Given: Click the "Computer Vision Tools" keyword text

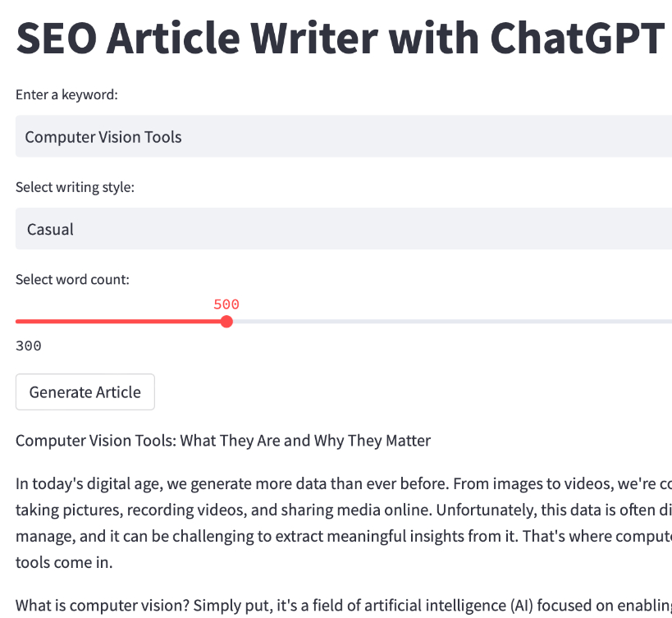Looking at the screenshot, I should (x=103, y=136).
